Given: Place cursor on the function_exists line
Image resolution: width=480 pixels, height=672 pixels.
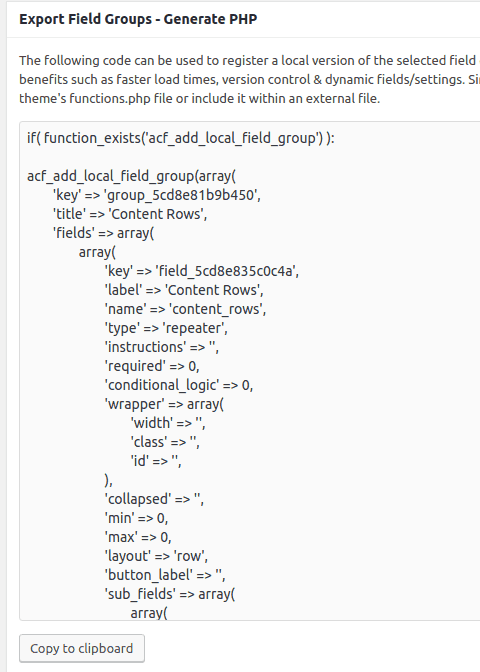Looking at the screenshot, I should (180, 138).
